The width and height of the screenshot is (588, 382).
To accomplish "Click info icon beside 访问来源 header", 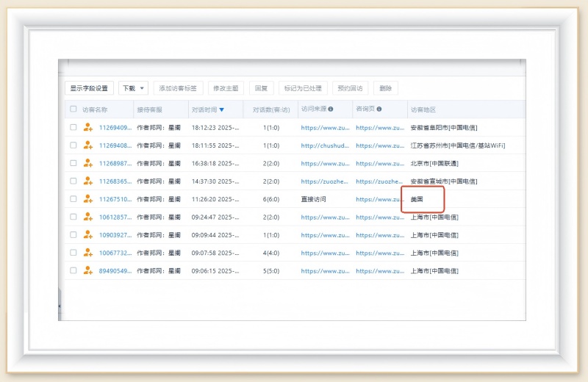I will pyautogui.click(x=330, y=109).
